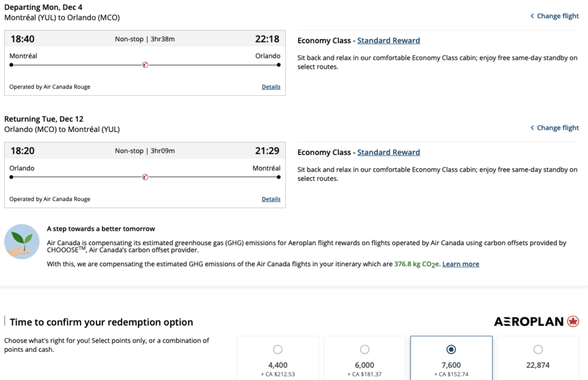Select the 6,000 points plus cash option
Screen dimensions: 588x380
[x=365, y=350]
